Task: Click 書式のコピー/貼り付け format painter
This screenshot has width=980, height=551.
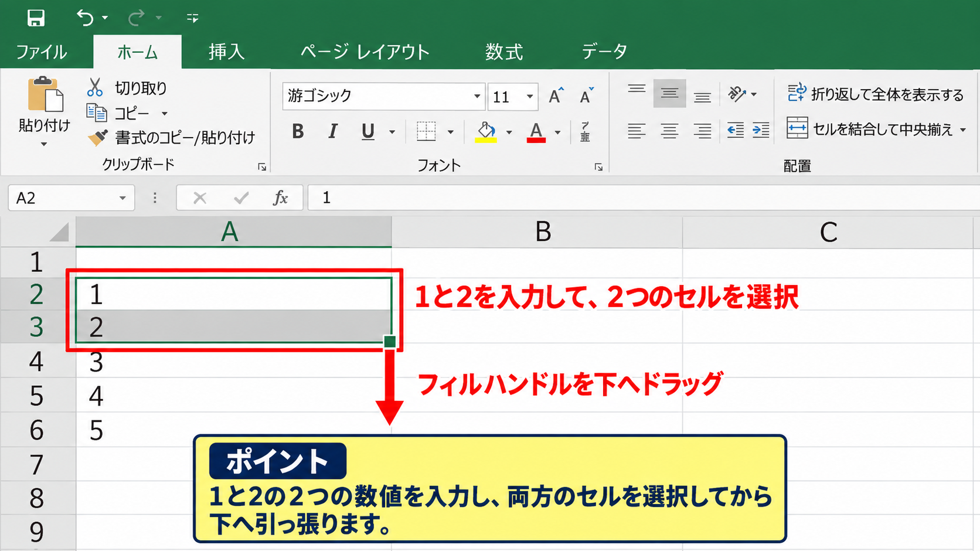Action: pyautogui.click(x=172, y=137)
